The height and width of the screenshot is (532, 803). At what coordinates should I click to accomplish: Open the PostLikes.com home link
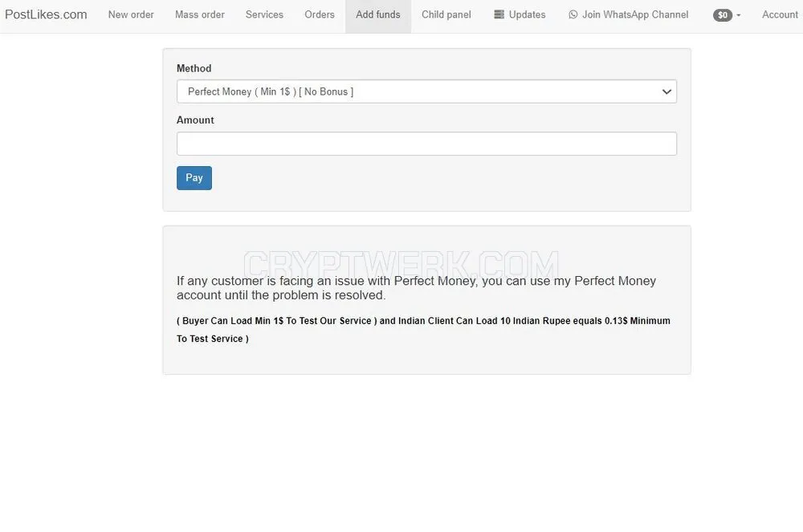46,14
